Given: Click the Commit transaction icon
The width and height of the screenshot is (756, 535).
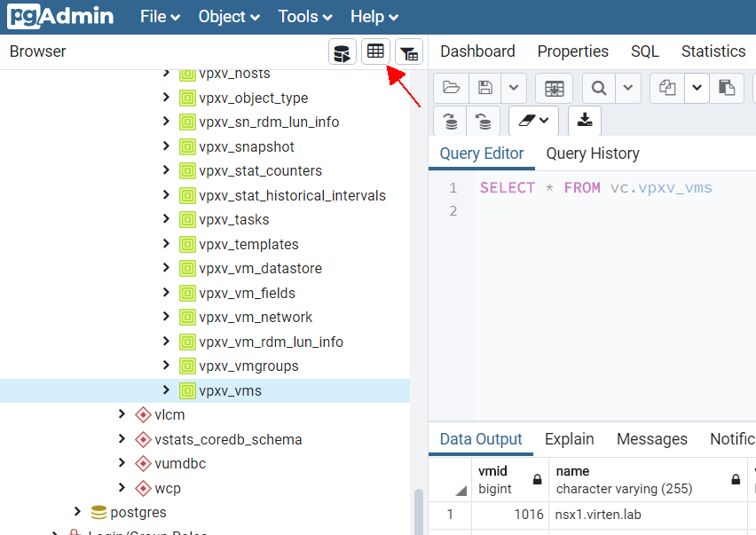Looking at the screenshot, I should (451, 121).
